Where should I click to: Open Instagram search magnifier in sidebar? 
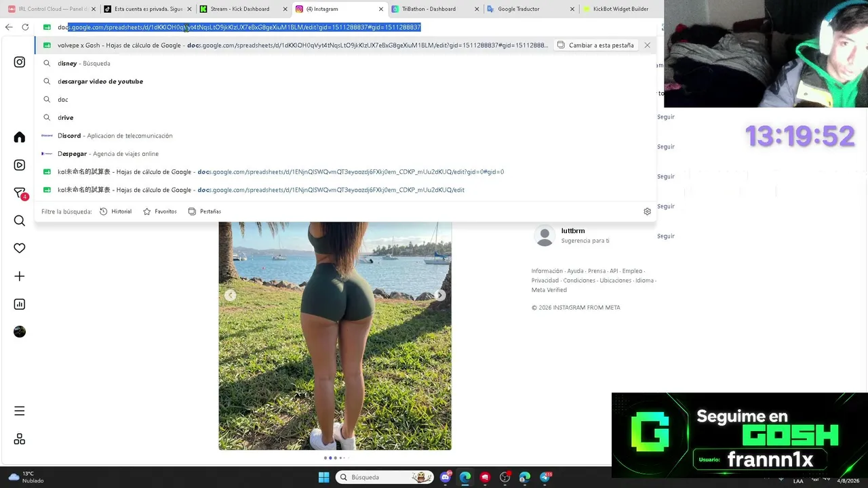tap(20, 221)
